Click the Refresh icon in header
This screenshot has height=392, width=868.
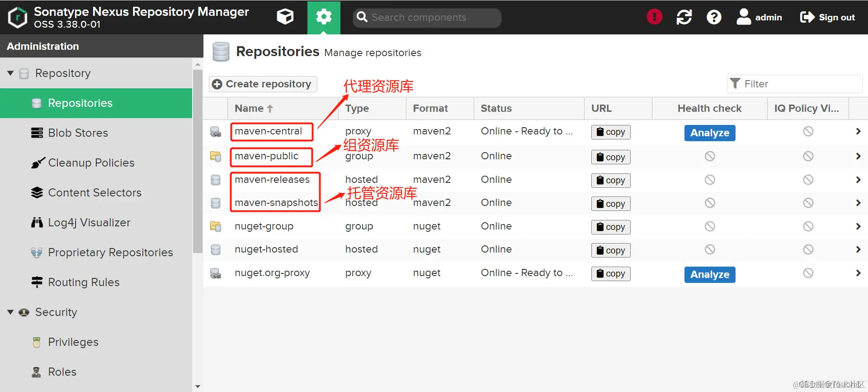[x=684, y=17]
